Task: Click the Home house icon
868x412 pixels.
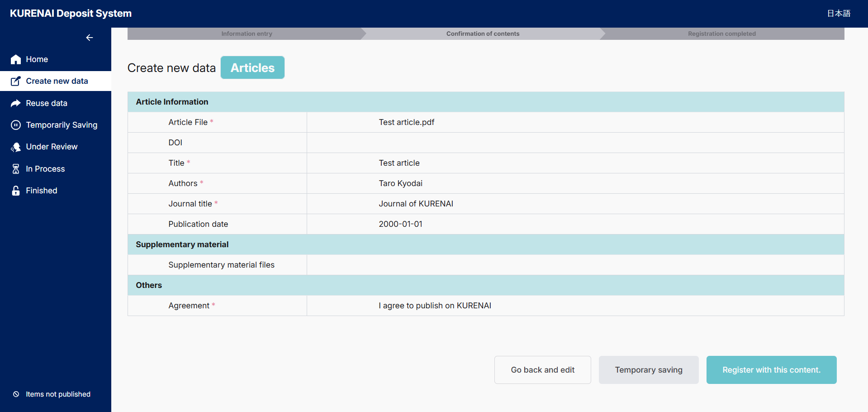Action: tap(16, 59)
